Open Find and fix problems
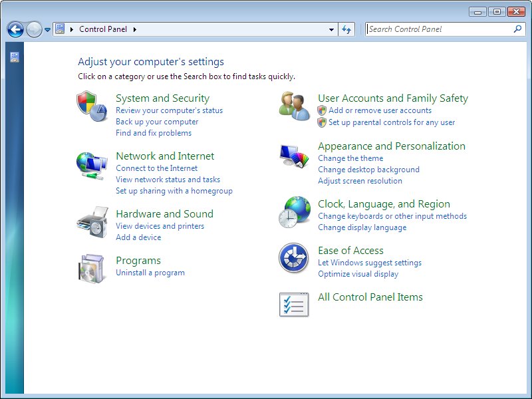The image size is (532, 399). (x=154, y=132)
